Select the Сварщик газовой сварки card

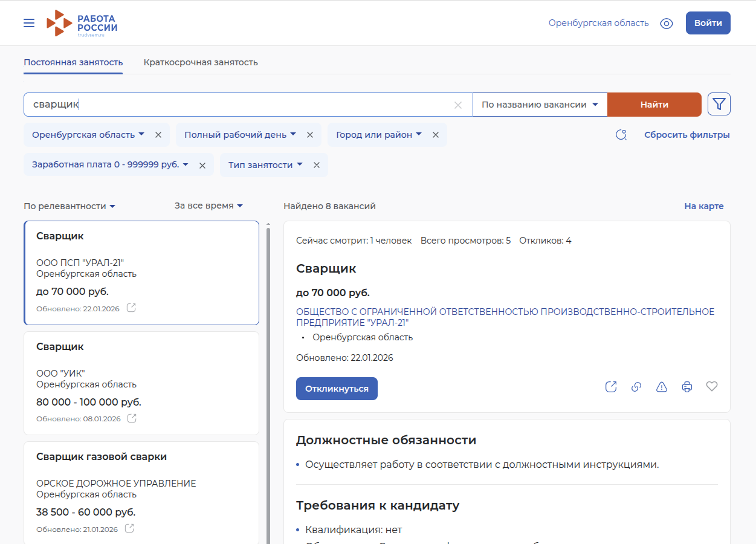pos(141,493)
